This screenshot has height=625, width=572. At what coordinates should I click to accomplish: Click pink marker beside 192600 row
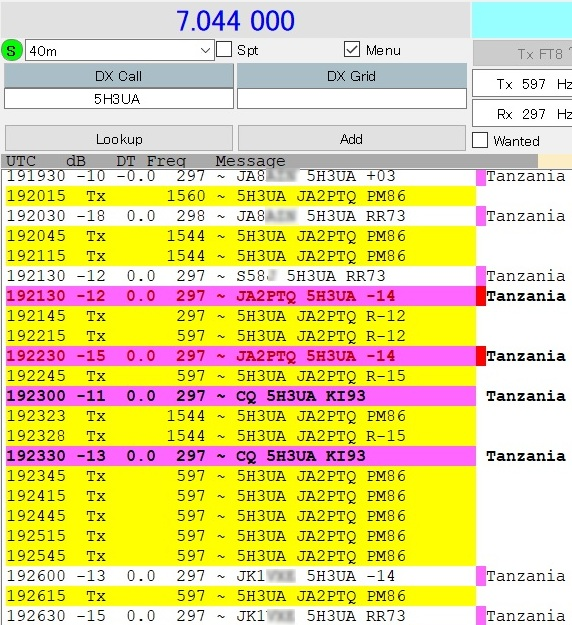pyautogui.click(x=481, y=576)
